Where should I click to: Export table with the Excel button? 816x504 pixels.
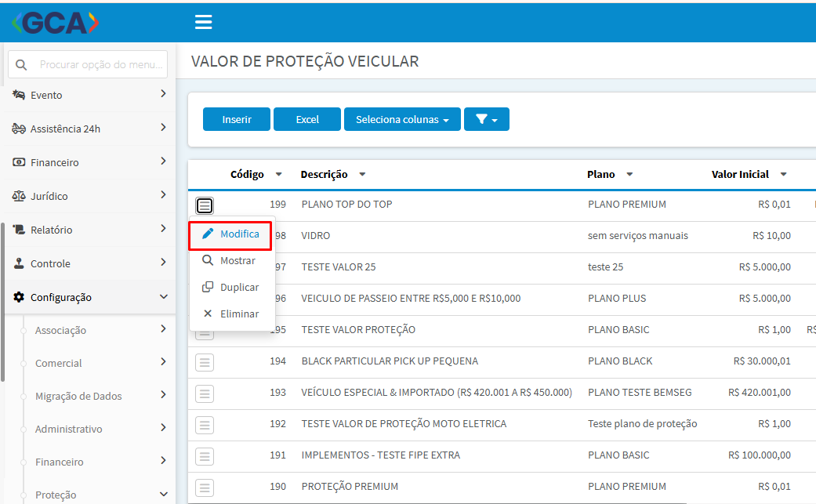pos(307,119)
